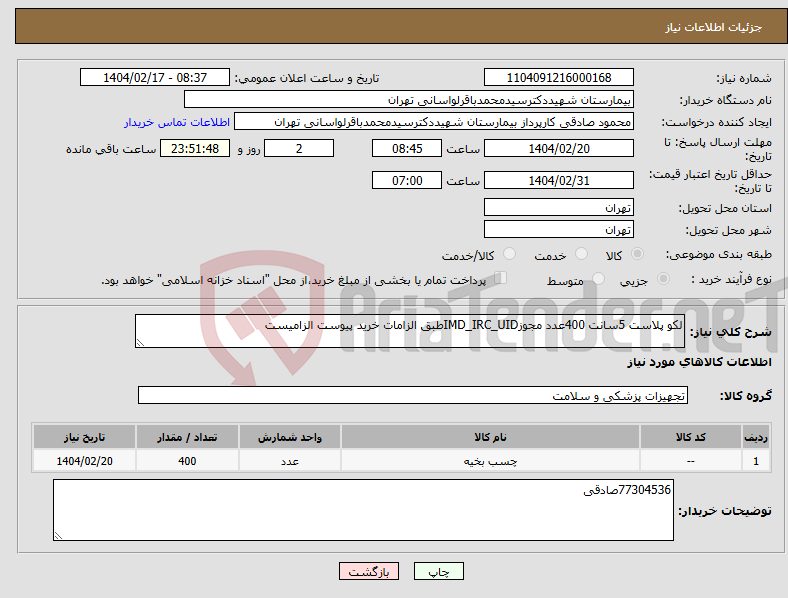This screenshot has height=598, width=788.
Task: Open the اطلاعات تماس خریدار link
Action: coord(177,122)
